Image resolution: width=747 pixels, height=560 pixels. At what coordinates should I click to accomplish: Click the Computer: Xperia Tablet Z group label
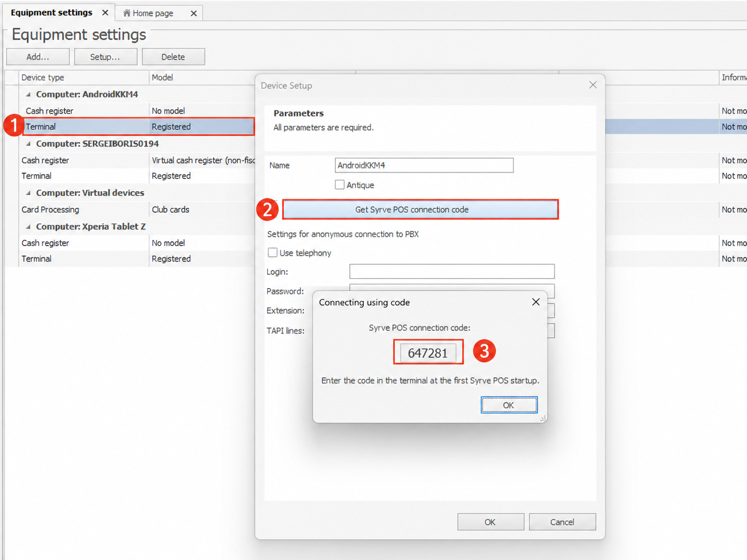tap(91, 226)
